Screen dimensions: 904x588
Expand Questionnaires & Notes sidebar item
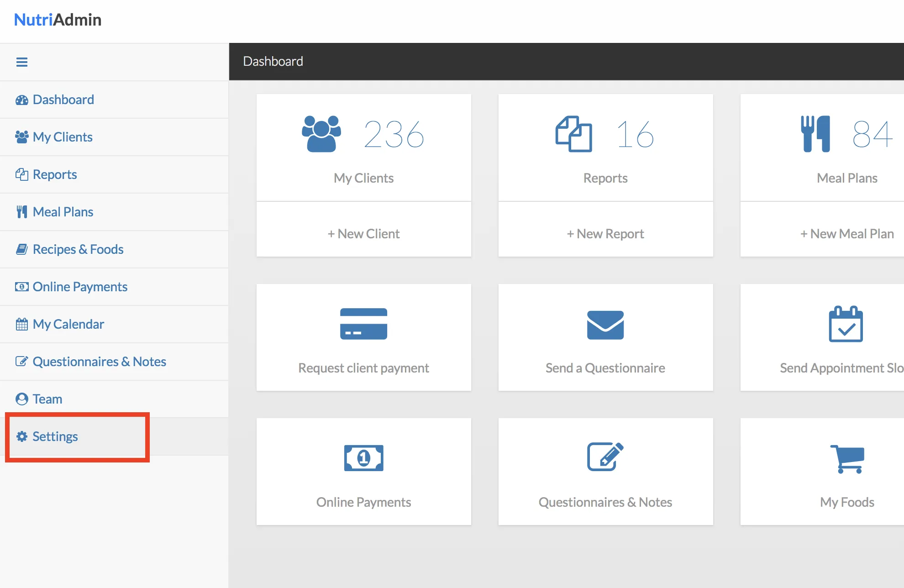[99, 361]
